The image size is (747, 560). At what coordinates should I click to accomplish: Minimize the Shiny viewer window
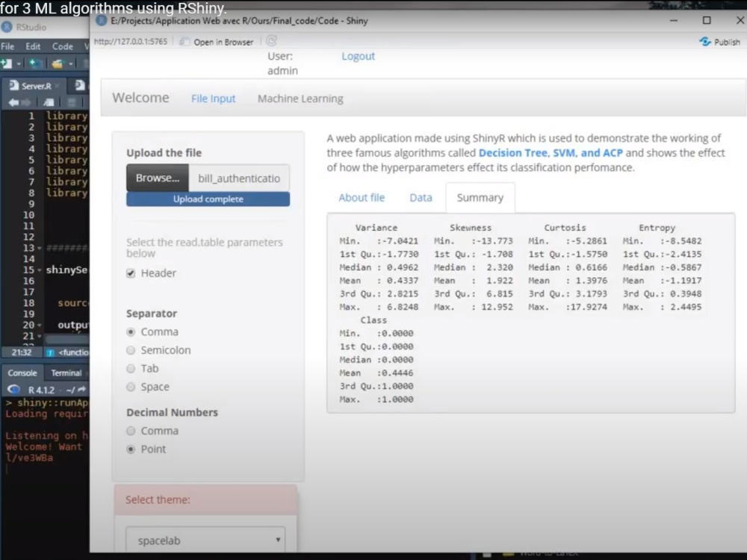click(x=674, y=20)
